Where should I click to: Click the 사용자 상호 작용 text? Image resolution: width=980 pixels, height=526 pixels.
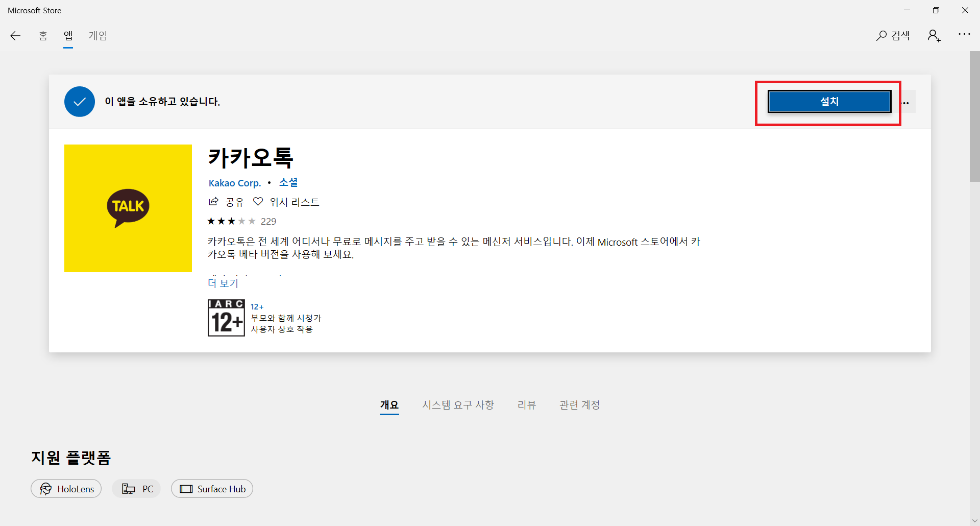point(282,329)
